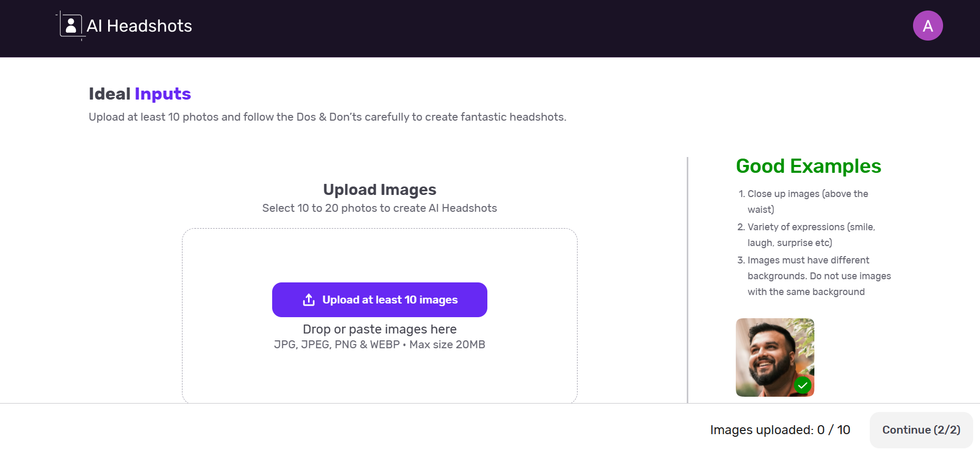This screenshot has width=980, height=451.
Task: Click the "Drop or paste images here" text
Action: point(379,329)
